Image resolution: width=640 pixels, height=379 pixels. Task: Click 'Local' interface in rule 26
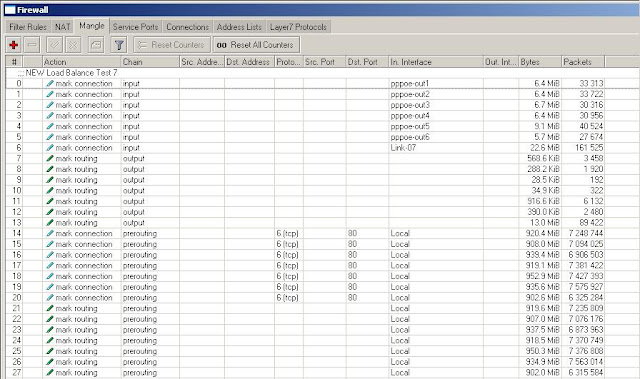click(x=400, y=362)
